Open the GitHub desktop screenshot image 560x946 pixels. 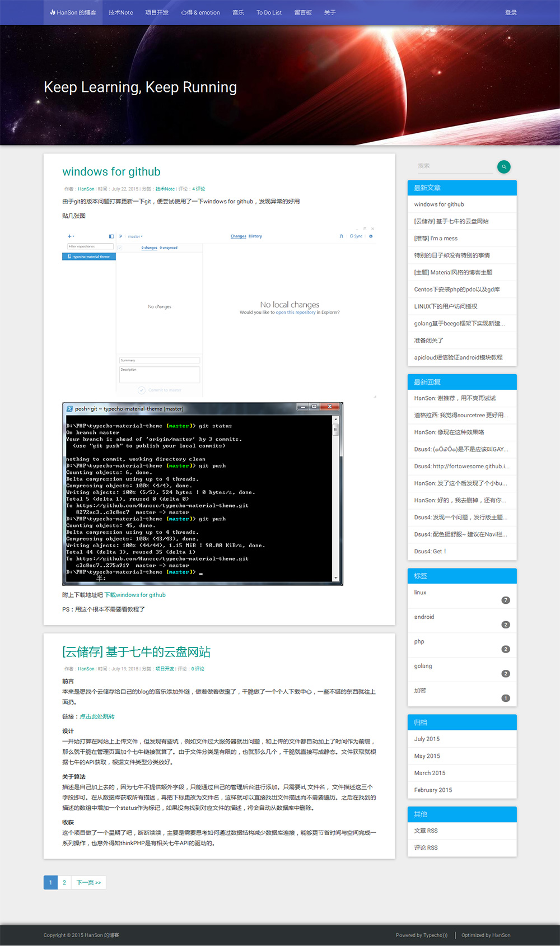click(220, 311)
